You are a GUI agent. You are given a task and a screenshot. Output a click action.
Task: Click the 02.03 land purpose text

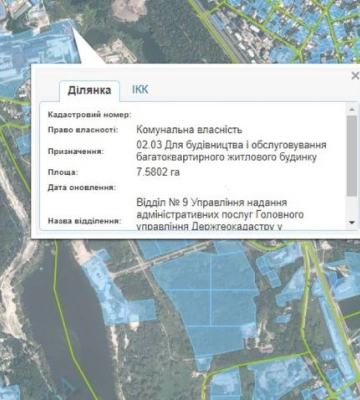[x=231, y=151]
